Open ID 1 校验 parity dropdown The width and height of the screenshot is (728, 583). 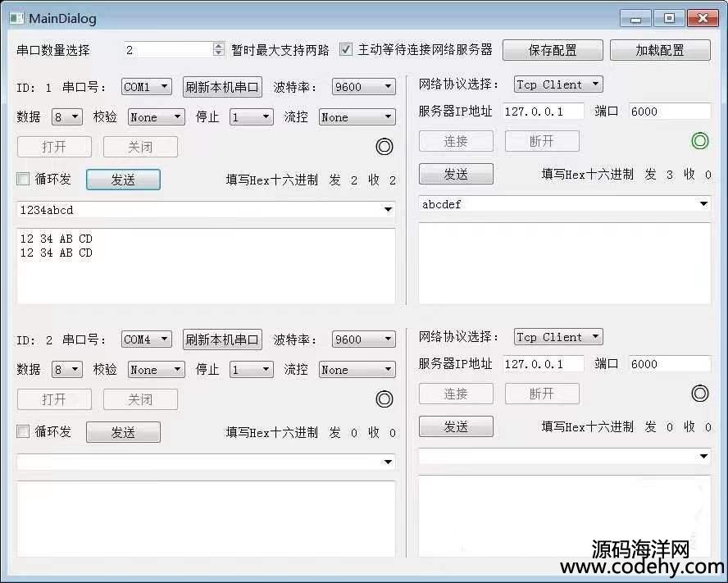156,117
